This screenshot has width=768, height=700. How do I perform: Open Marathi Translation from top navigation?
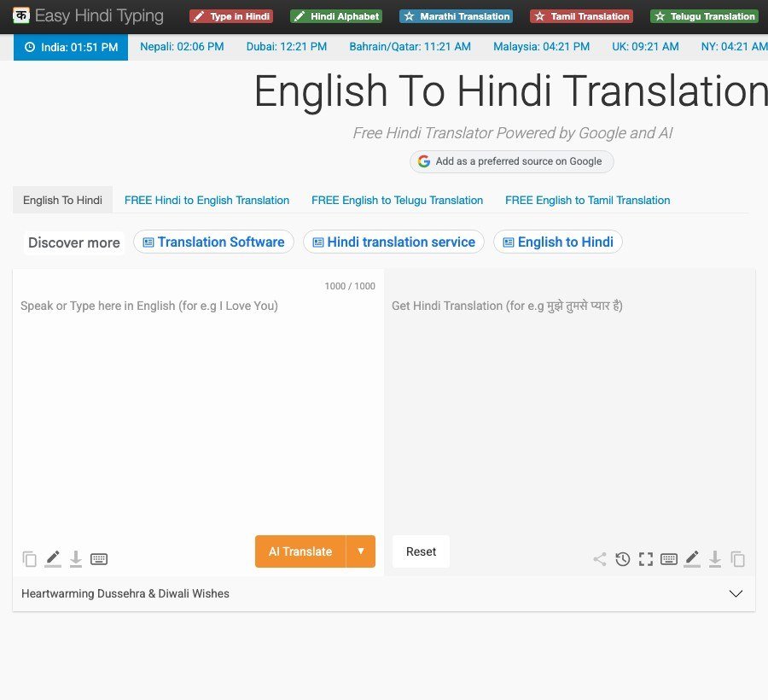pyautogui.click(x=456, y=16)
